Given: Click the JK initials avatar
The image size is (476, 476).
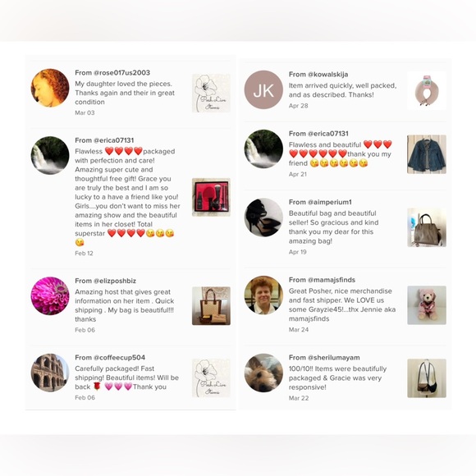Looking at the screenshot, I should (263, 89).
